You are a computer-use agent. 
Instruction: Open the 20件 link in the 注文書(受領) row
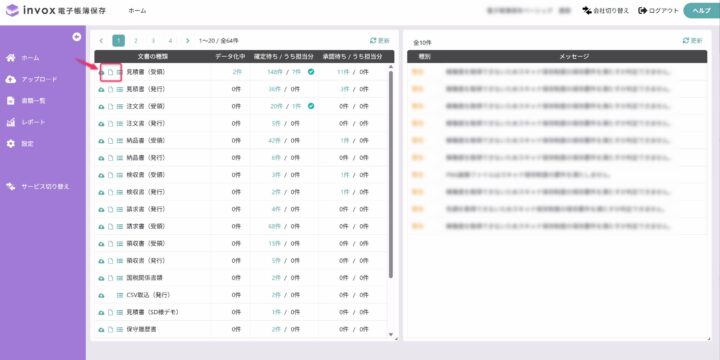coord(276,107)
